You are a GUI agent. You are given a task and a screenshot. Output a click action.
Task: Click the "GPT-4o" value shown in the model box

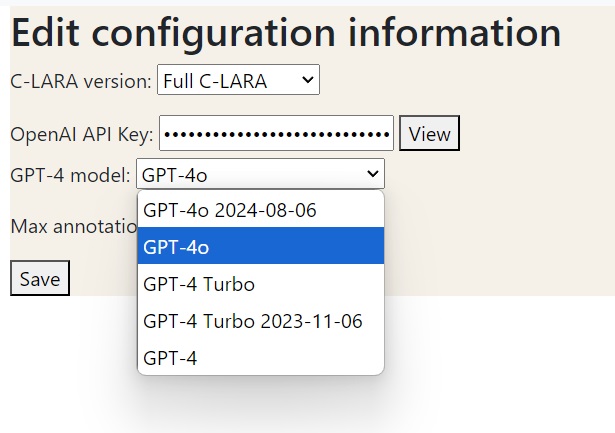[x=175, y=176]
